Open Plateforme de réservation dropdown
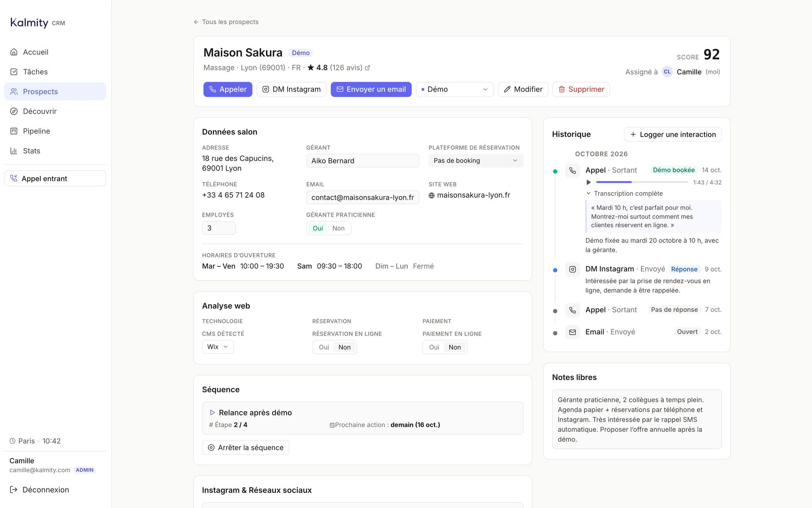The height and width of the screenshot is (508, 812). [x=476, y=161]
